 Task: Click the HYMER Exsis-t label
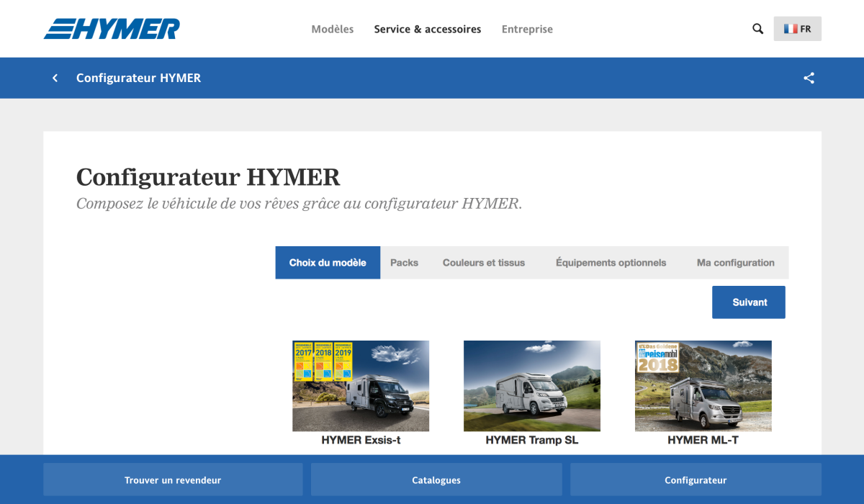pyautogui.click(x=361, y=440)
